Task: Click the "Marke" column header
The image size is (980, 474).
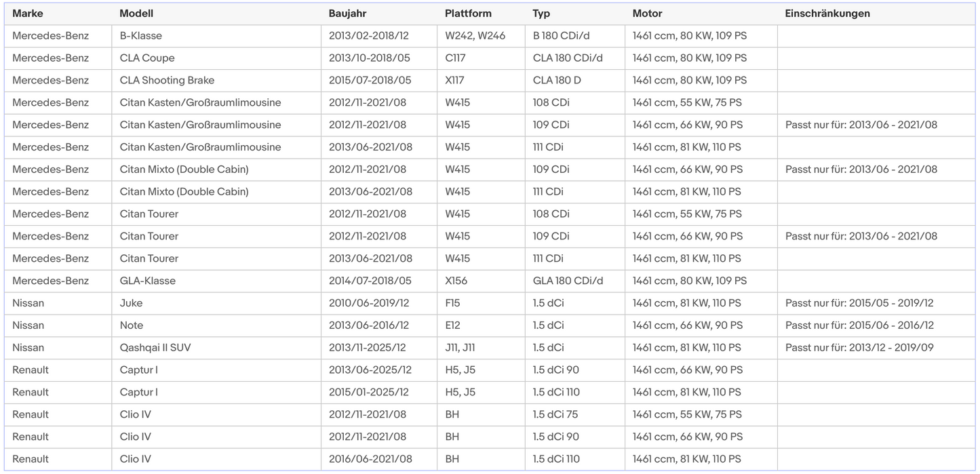Action: point(28,14)
